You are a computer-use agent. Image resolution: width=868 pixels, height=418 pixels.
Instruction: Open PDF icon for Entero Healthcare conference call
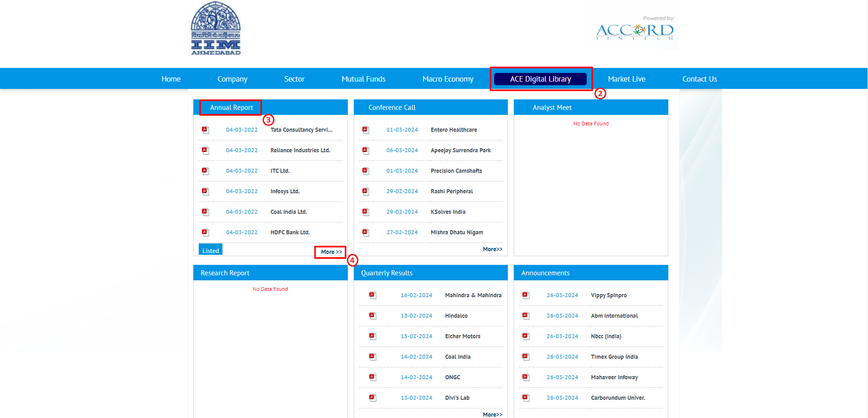click(366, 130)
